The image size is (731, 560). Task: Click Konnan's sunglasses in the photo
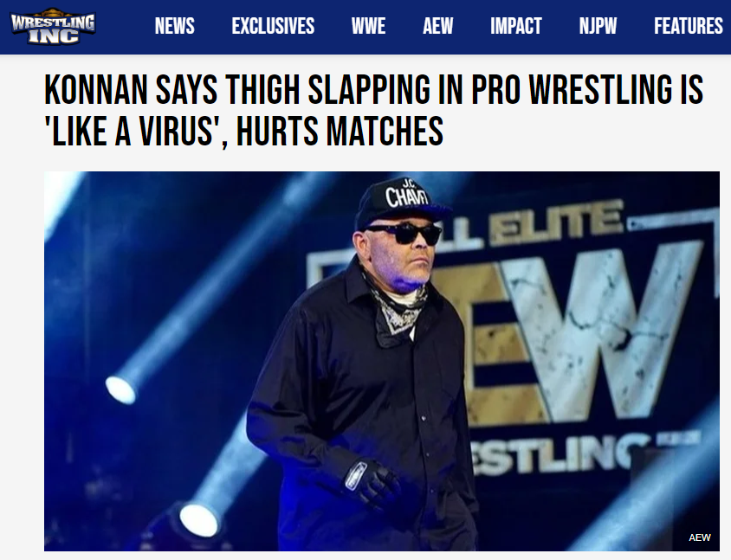point(403,234)
